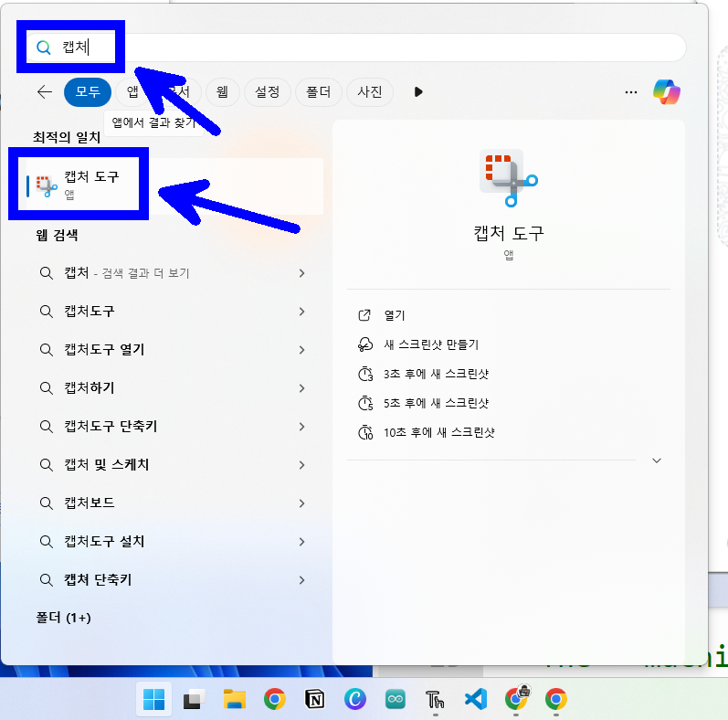The image size is (728, 720).
Task: Expand chevron beside 캡처 - 검색 결과 더 보기
Action: tap(301, 273)
